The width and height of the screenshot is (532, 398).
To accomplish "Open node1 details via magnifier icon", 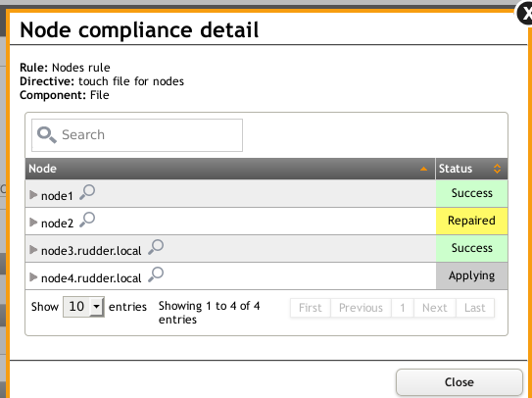I will pos(87,192).
